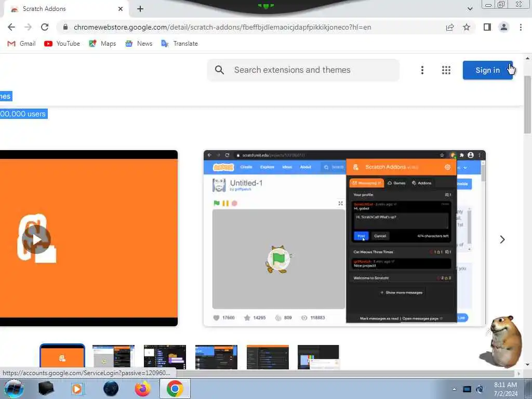Open the News bookmark
The image size is (532, 399).
(139, 44)
